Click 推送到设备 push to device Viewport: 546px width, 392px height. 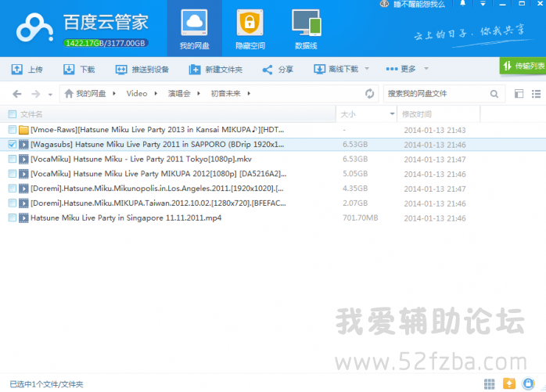[142, 70]
